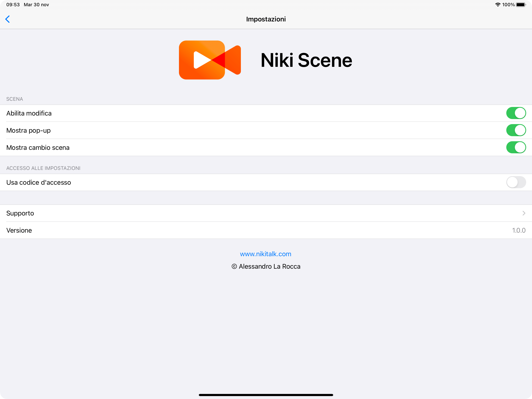The width and height of the screenshot is (532, 399).
Task: Toggle Mostra cambio scena off
Action: [x=516, y=147]
